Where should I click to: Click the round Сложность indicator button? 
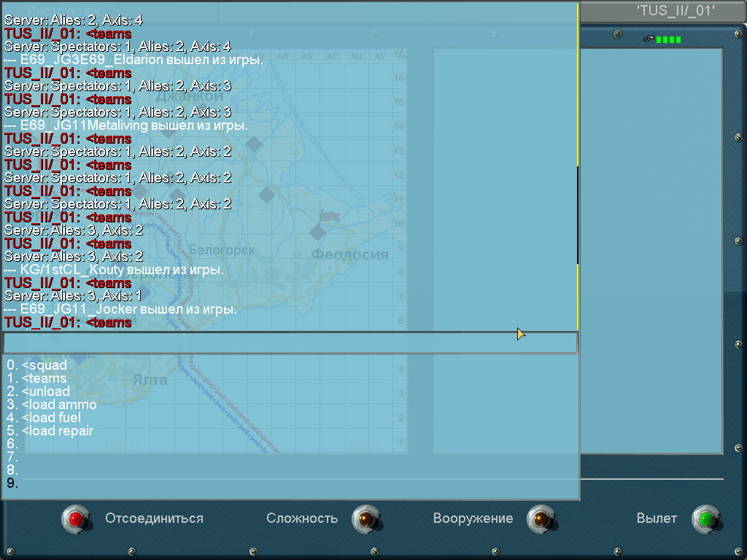[x=366, y=518]
